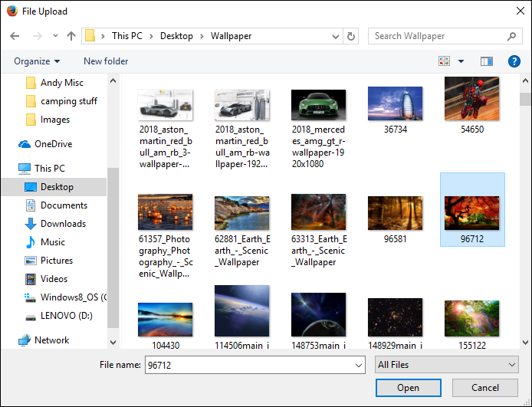Close the File Upload dialog
The height and width of the screenshot is (407, 532).
pos(521,11)
